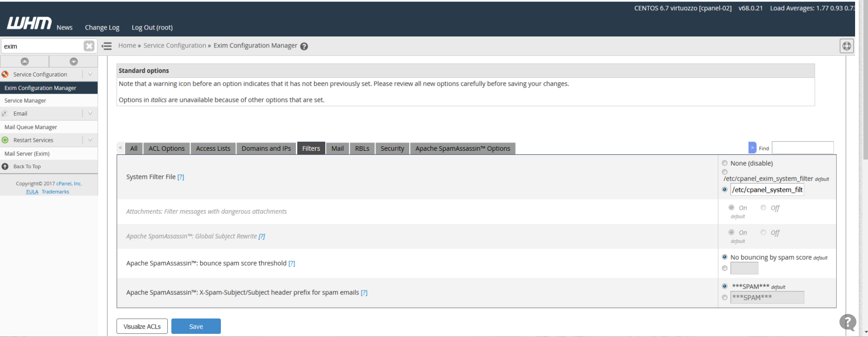Switch to the ACL Options tab
Image resolution: width=868 pixels, height=337 pixels.
166,148
